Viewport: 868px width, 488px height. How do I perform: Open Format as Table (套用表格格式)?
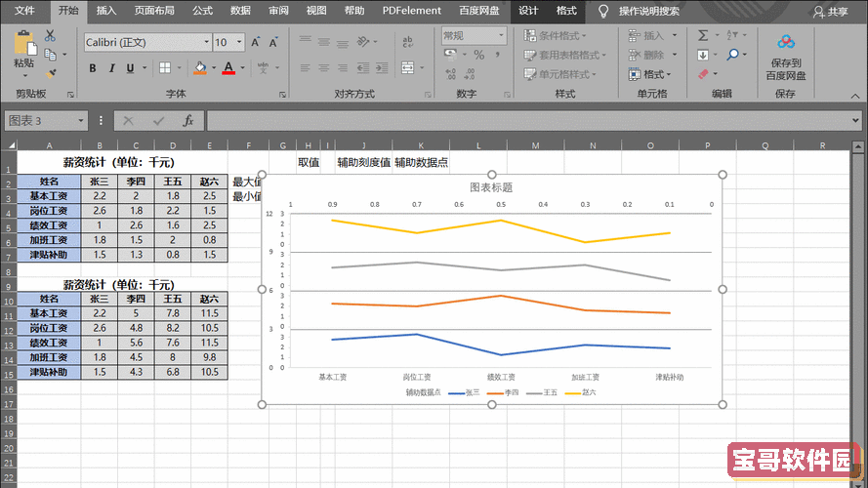point(564,55)
